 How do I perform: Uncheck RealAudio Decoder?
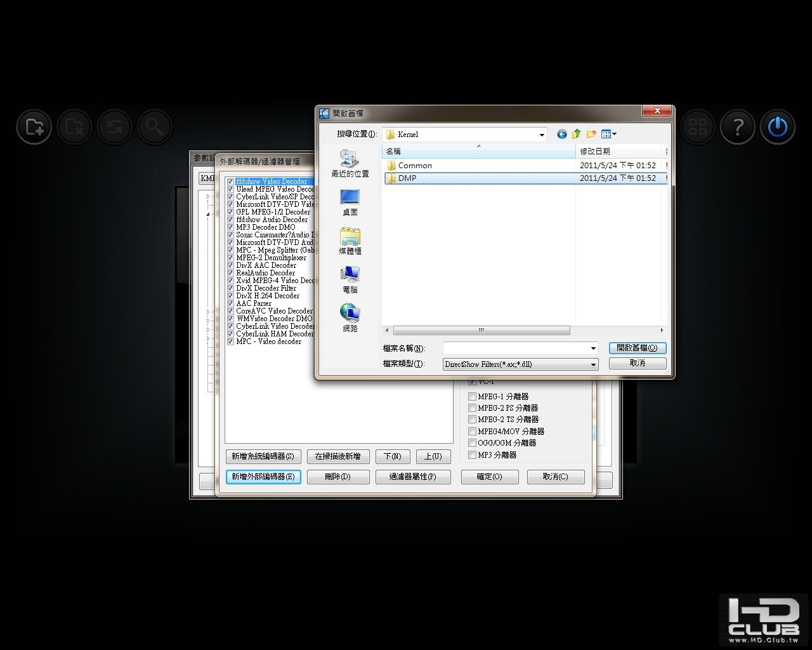coord(231,273)
